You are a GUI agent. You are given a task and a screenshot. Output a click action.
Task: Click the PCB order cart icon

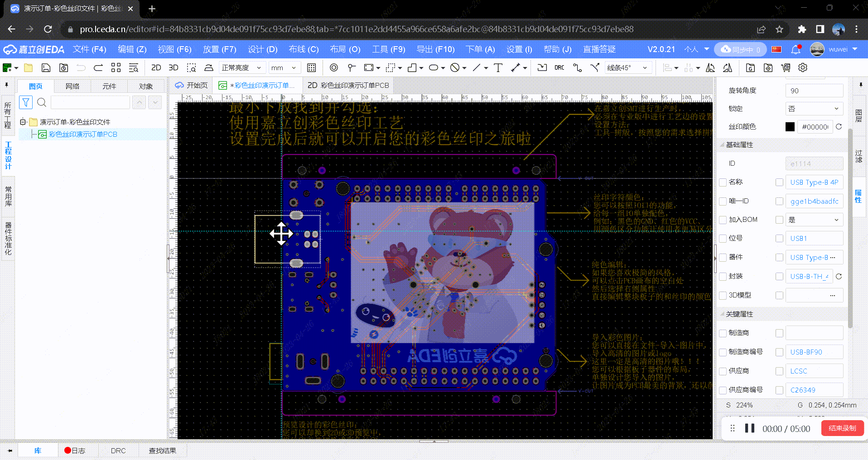786,68
